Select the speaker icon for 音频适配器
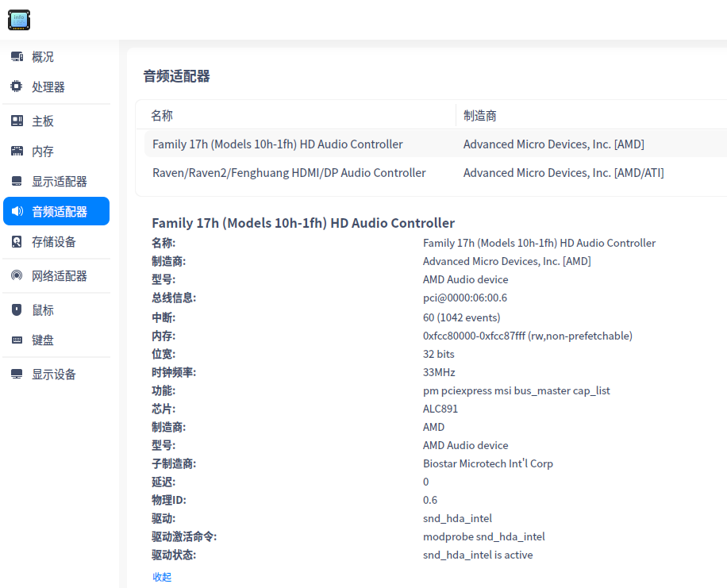The height and width of the screenshot is (588, 727). point(17,211)
